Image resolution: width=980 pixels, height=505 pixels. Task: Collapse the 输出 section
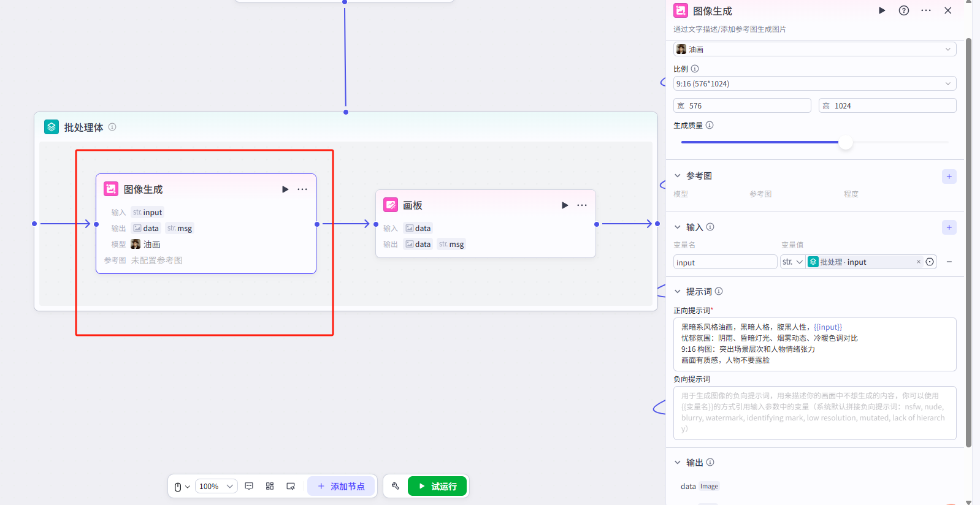tap(678, 463)
